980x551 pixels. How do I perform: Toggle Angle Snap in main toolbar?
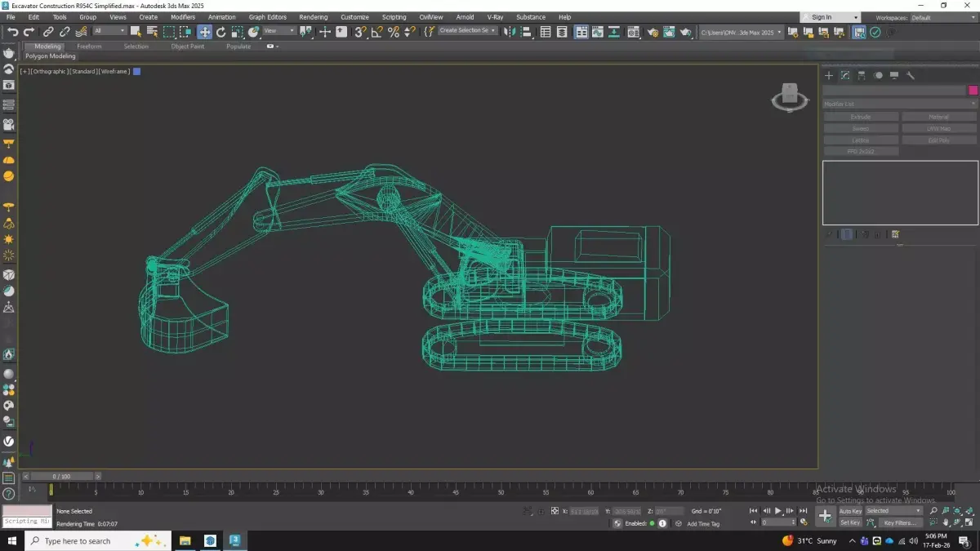tap(376, 32)
